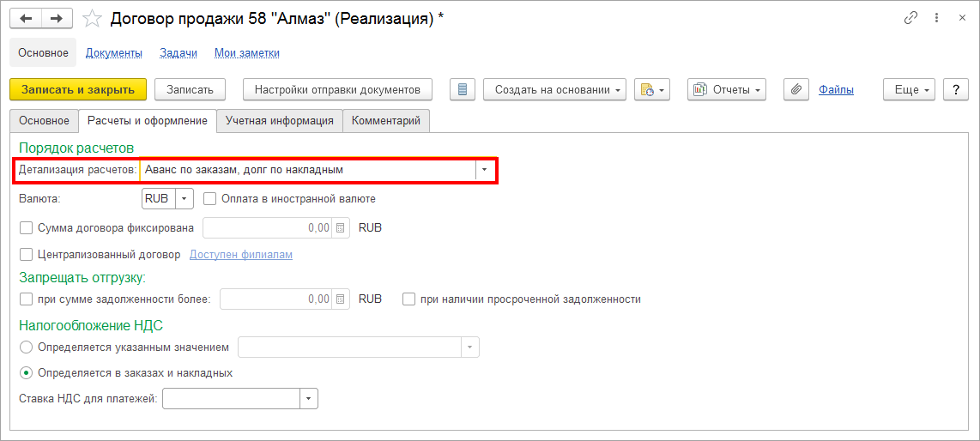Click "Записать и закрыть" button
Screen dimensions: 980x441
(x=78, y=89)
